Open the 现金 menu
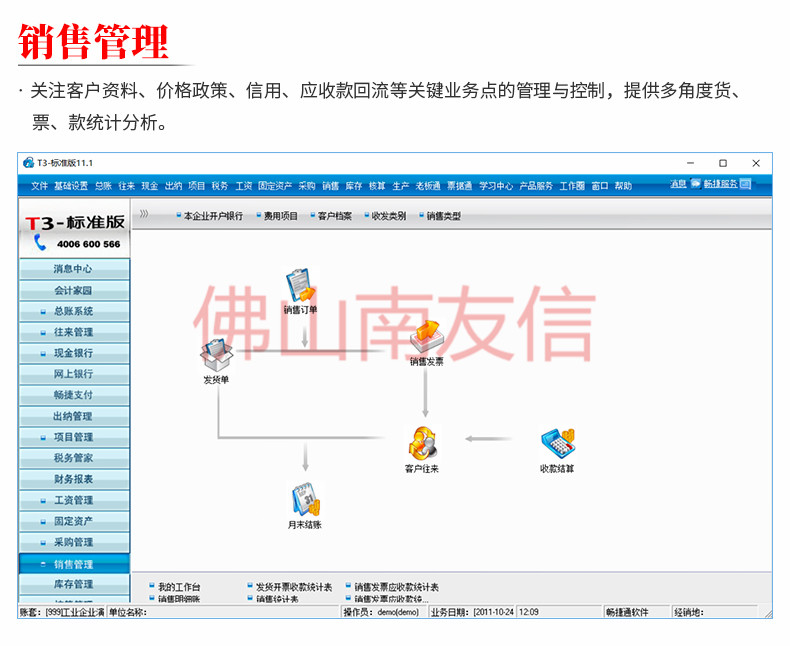The width and height of the screenshot is (790, 646). point(150,186)
